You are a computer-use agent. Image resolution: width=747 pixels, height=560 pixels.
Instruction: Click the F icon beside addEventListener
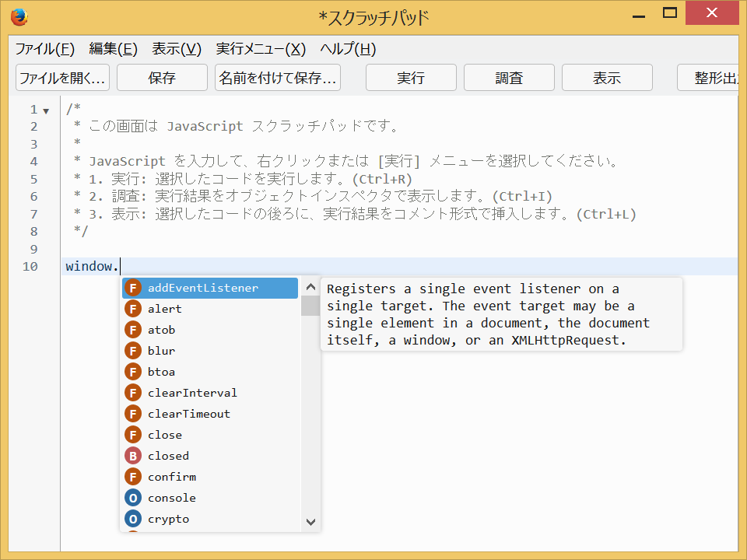tap(133, 288)
